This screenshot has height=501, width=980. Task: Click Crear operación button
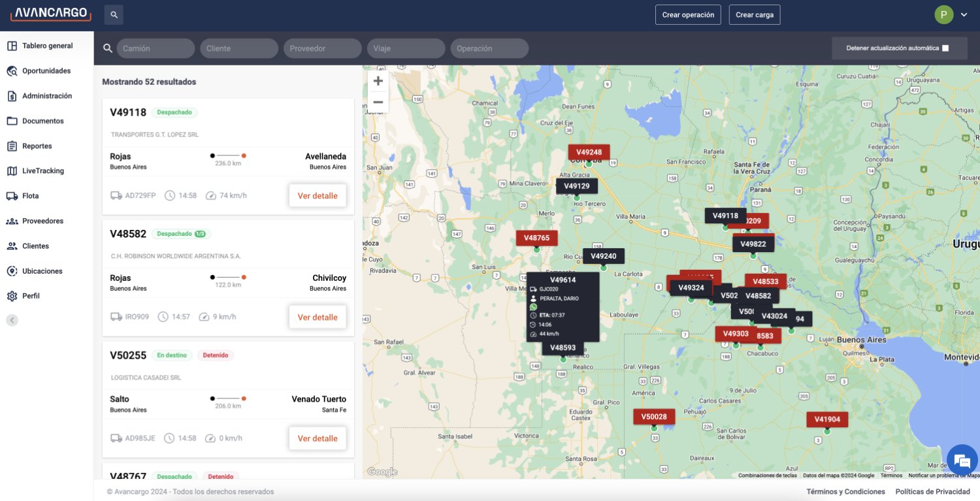click(x=688, y=14)
